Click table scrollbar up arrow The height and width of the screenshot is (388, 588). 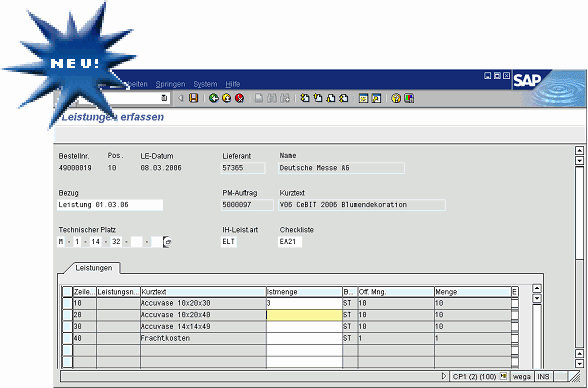pyautogui.click(x=537, y=289)
